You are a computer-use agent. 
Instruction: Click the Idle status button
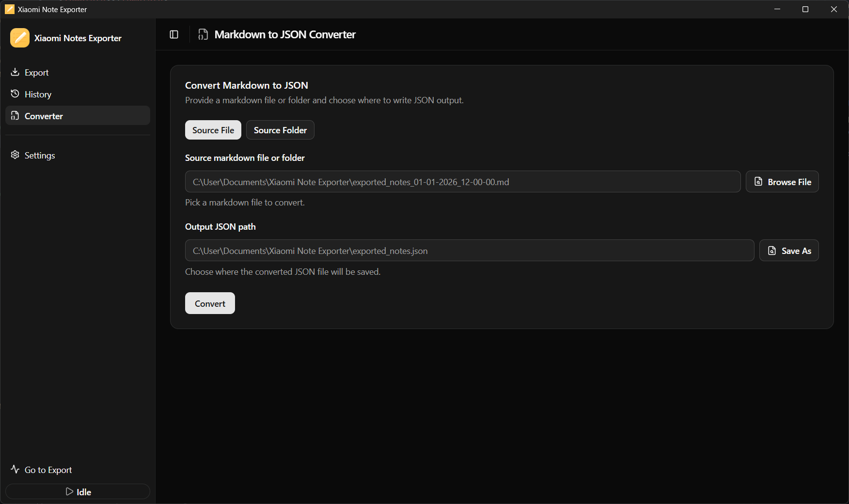point(78,491)
